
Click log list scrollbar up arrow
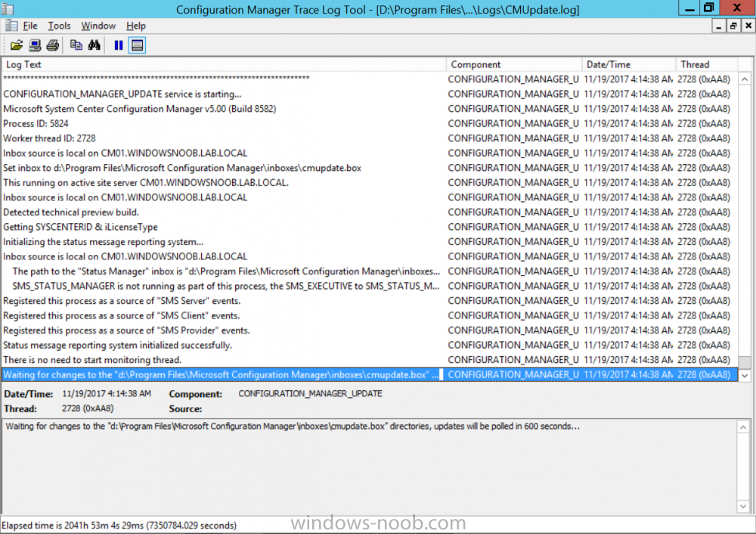pyautogui.click(x=745, y=79)
